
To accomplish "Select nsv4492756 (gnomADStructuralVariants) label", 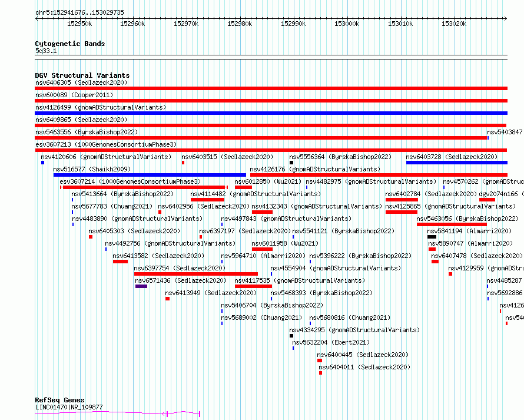I will (170, 243).
